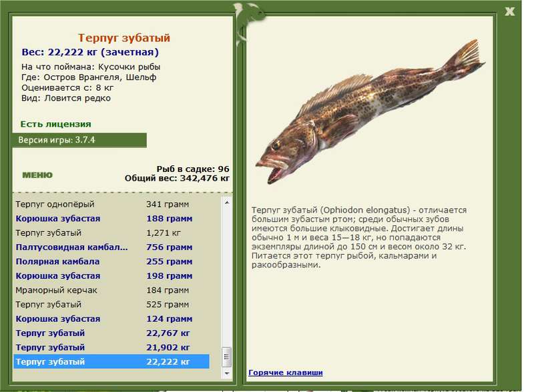534x392 pixels.
Task: Click the scroll up arrow of fish list
Action: click(227, 203)
